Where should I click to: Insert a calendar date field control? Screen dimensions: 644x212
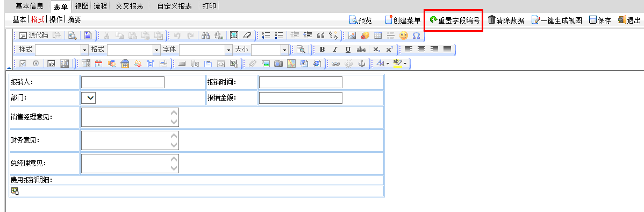[98, 63]
